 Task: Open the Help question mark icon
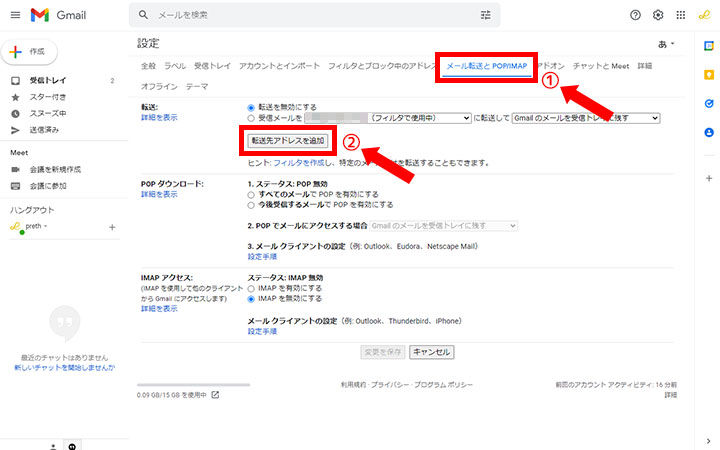(635, 15)
